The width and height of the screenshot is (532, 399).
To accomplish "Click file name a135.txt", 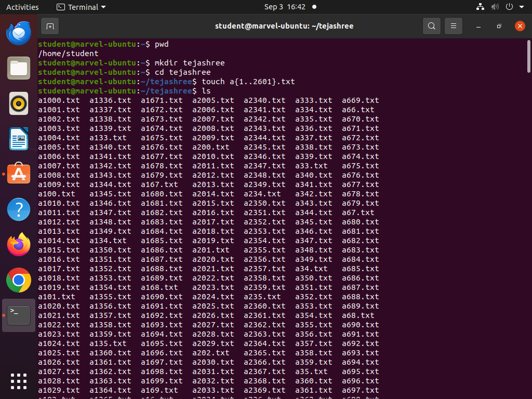I will coord(108,344).
